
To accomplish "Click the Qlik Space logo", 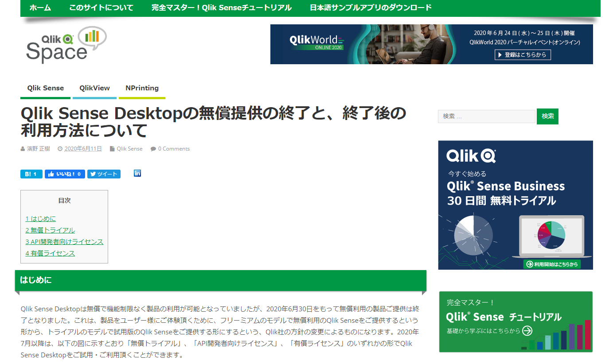I will pyautogui.click(x=66, y=45).
